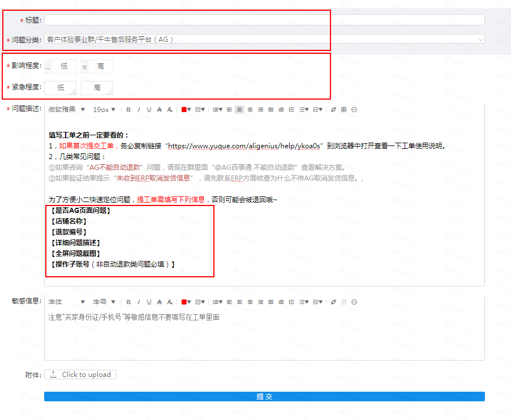Open the yuque.com help link
Screen dimensions: 511x420
pos(244,146)
